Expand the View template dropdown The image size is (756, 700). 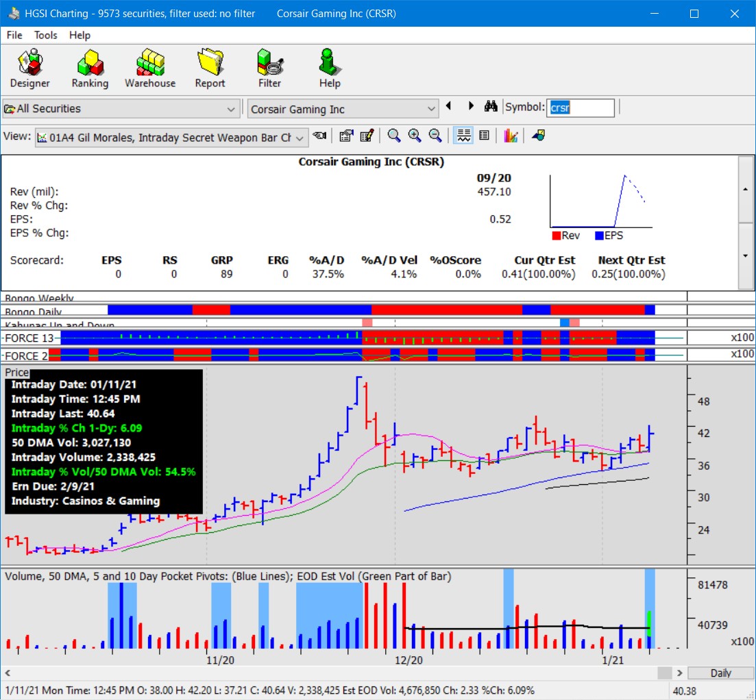point(300,138)
